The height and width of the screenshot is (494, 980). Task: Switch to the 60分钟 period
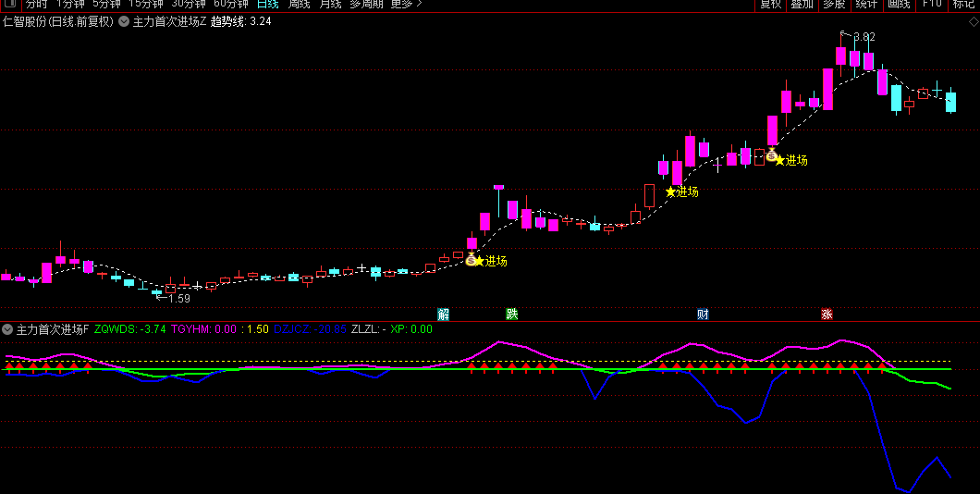click(230, 4)
